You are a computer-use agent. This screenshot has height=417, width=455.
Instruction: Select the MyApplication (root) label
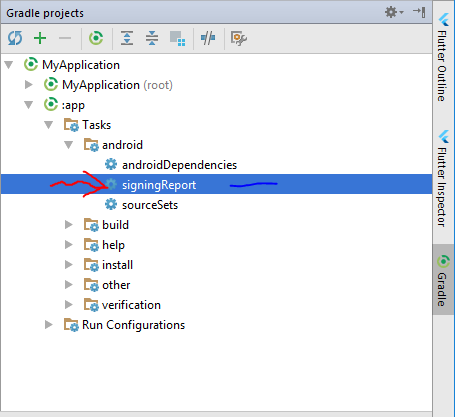click(x=118, y=85)
